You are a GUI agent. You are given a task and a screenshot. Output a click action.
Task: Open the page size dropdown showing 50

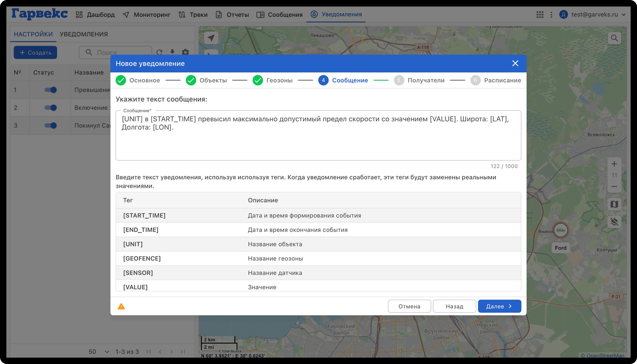click(x=98, y=351)
